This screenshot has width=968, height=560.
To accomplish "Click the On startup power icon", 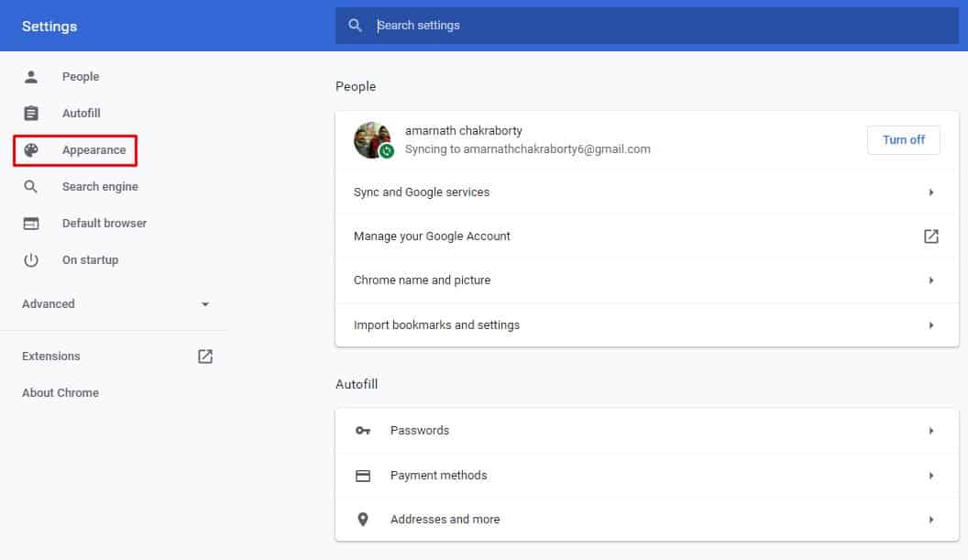I will point(31,260).
